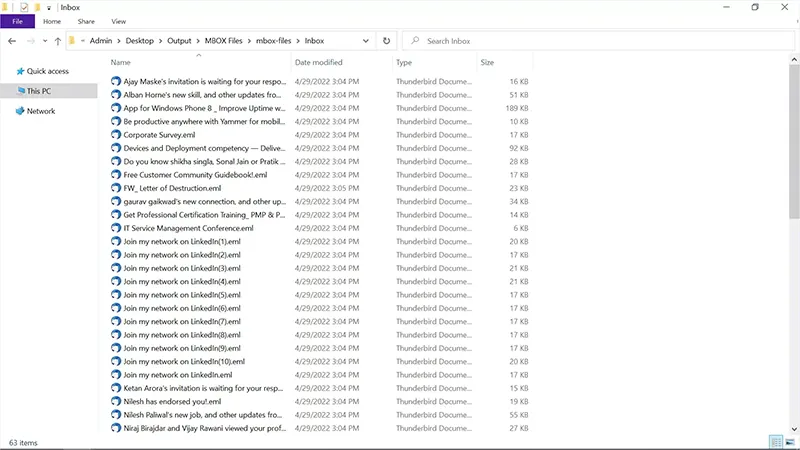
Task: Click the Search Inbox field
Action: 598,41
